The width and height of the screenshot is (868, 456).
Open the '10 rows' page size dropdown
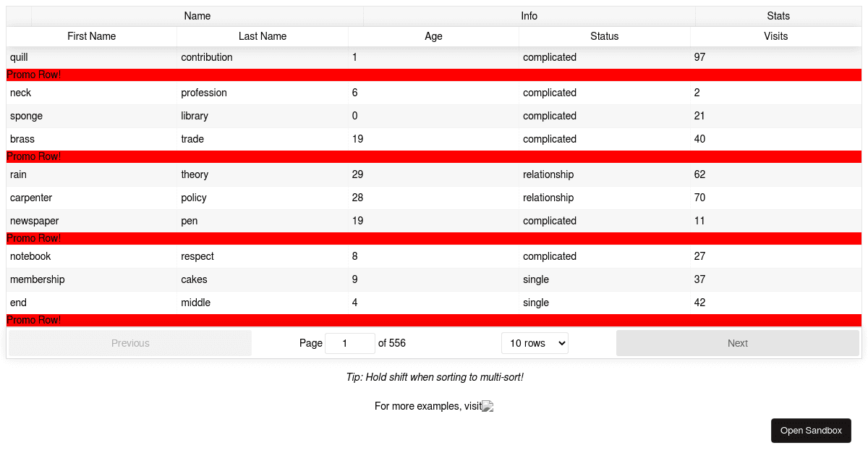click(535, 343)
